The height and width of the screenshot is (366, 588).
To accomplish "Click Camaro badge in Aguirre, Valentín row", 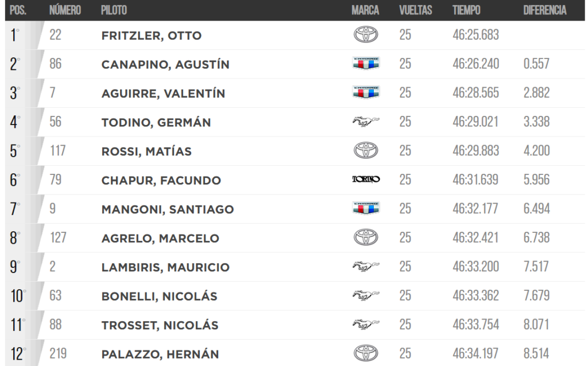I will (366, 92).
